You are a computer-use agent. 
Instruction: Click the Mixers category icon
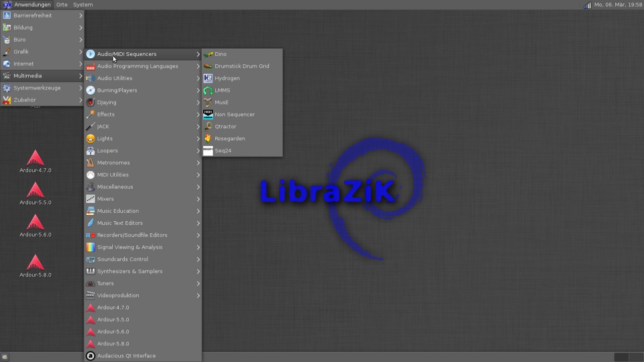point(91,199)
